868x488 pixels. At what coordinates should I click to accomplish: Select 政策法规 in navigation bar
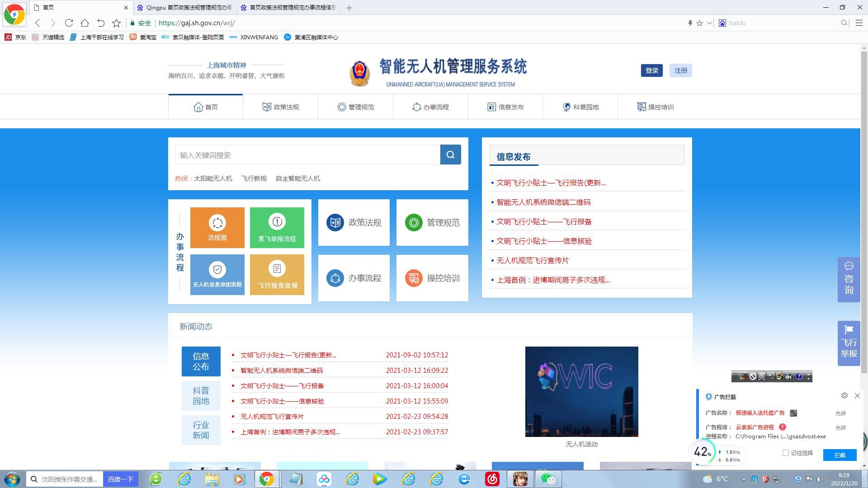point(280,107)
